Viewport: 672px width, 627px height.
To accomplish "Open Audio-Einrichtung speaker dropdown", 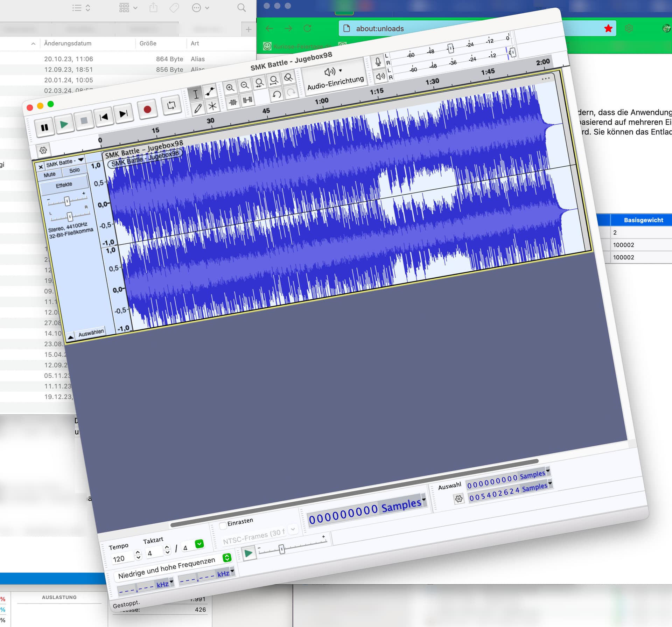I will click(332, 72).
